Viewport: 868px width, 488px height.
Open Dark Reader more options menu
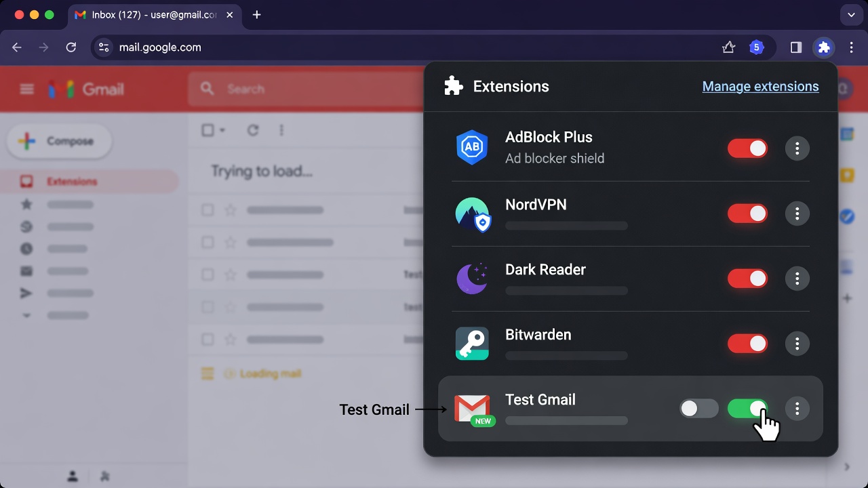[x=797, y=279]
